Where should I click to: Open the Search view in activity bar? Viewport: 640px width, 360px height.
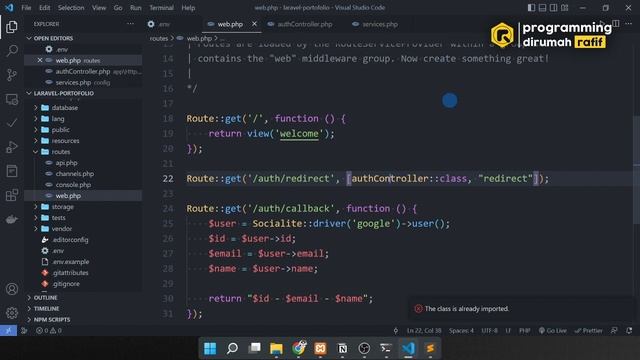12,51
